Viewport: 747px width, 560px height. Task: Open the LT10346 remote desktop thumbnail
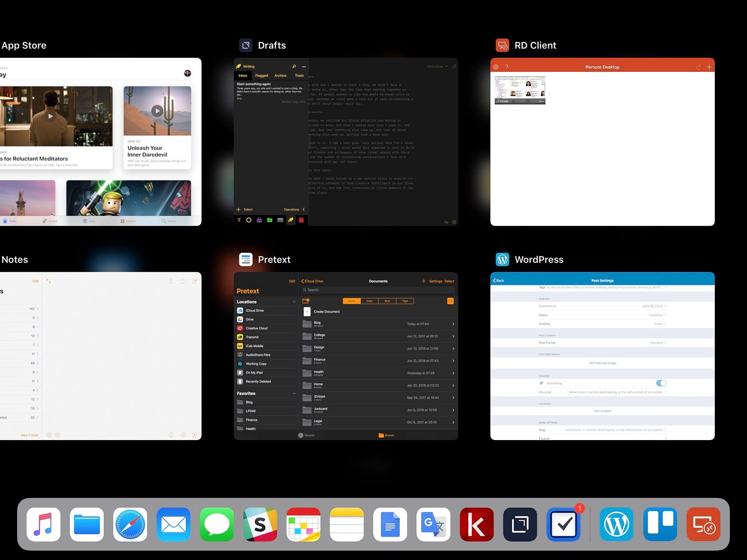click(520, 90)
